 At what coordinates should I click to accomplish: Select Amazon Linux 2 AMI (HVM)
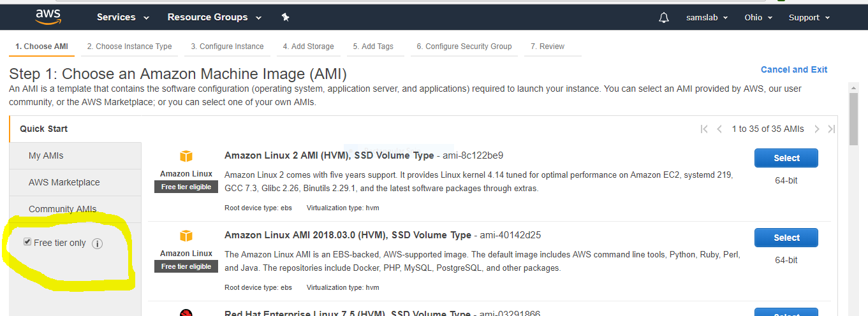point(786,158)
